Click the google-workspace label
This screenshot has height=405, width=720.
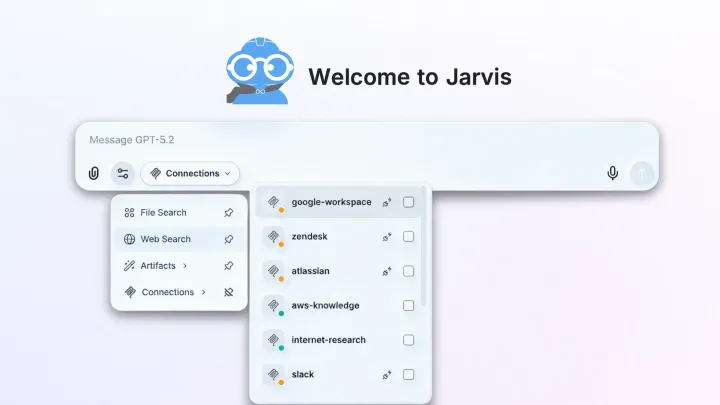tap(332, 202)
